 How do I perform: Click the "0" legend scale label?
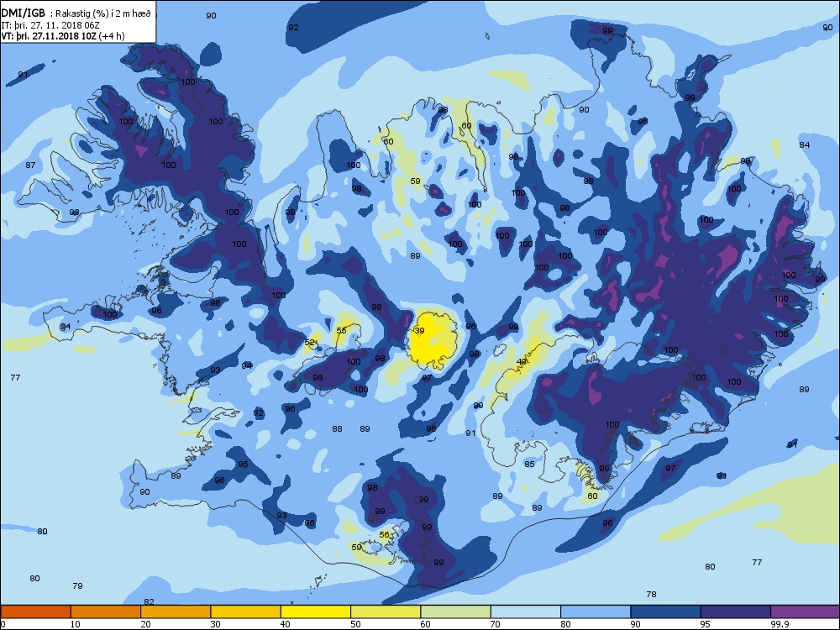tap(3, 624)
